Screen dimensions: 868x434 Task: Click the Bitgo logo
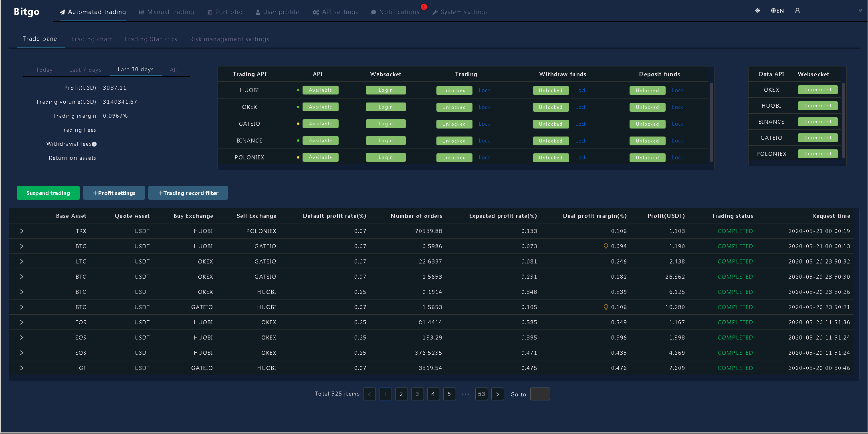(x=26, y=12)
